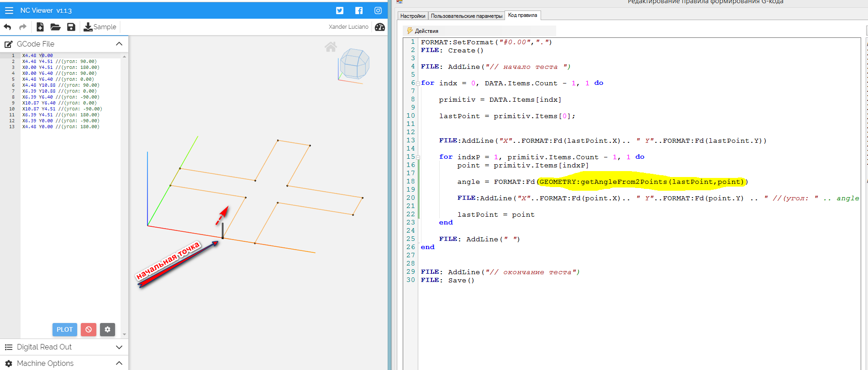Screen dimensions: 868x370
Task: Collapse the GCode File panel
Action: point(119,44)
